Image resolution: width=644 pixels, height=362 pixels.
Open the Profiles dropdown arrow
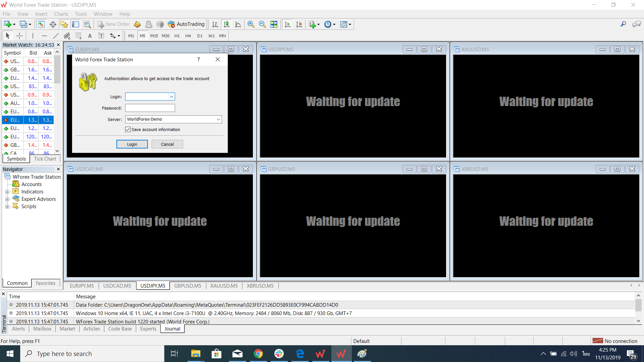pos(30,24)
